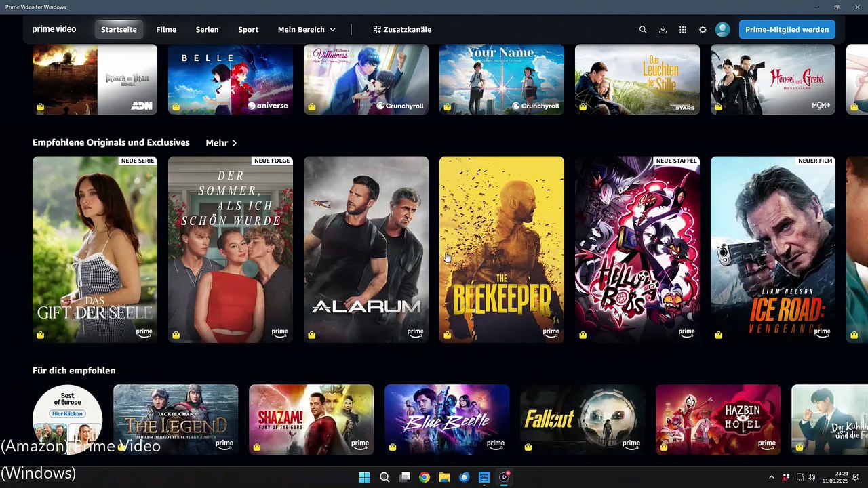The image size is (868, 488).
Task: Switch to the Sport tab
Action: [248, 30]
